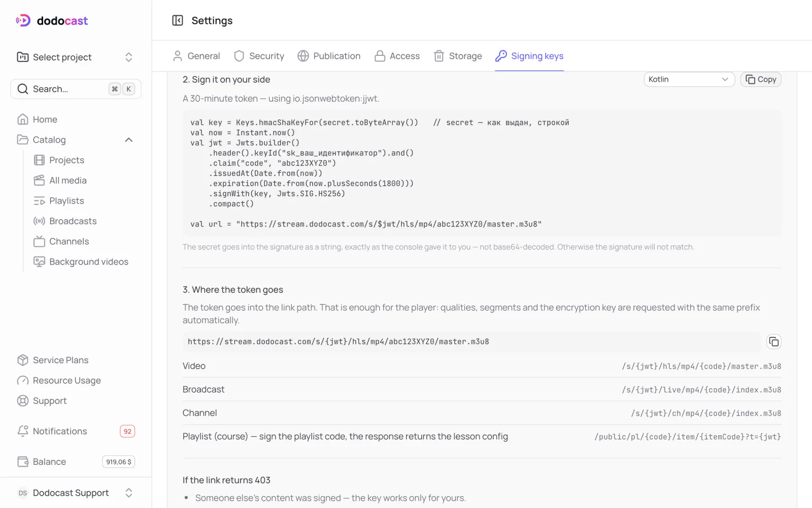Click the copy icon beside the stream URL
Image resolution: width=812 pixels, height=508 pixels.
tap(773, 342)
